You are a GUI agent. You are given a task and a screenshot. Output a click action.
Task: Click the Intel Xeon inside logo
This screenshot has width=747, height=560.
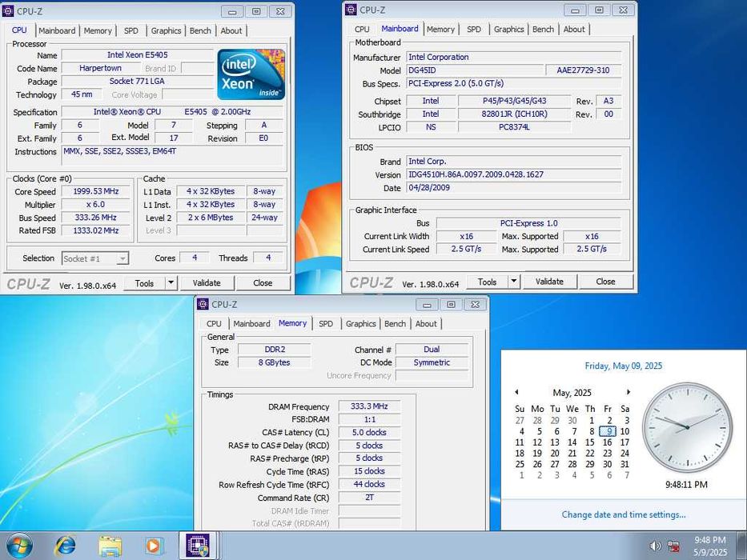click(x=251, y=74)
